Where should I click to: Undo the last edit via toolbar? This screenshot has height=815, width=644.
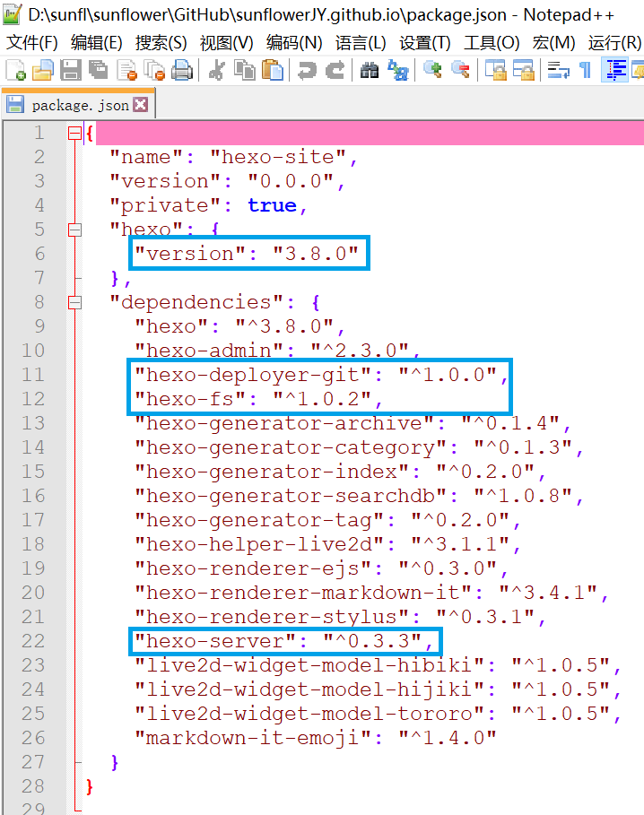tap(307, 70)
